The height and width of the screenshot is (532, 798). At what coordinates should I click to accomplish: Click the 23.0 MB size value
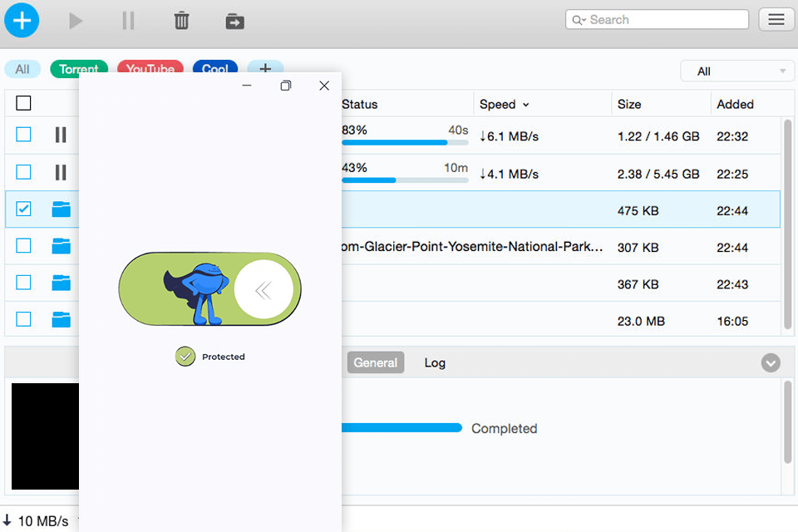(641, 321)
